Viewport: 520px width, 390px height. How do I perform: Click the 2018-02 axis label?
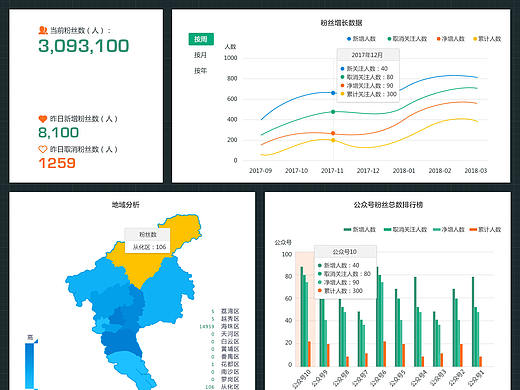pyautogui.click(x=440, y=171)
